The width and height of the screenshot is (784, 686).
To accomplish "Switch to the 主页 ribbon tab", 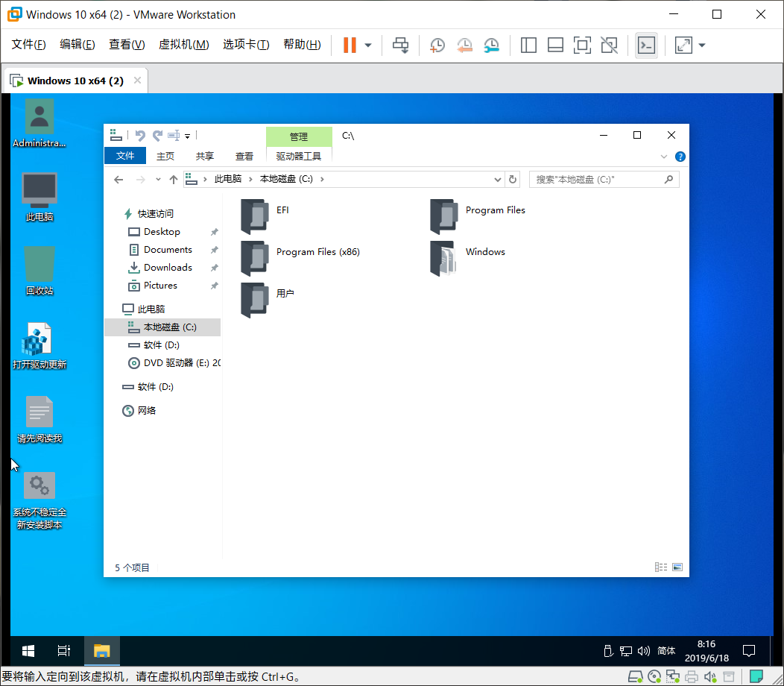I will tap(165, 156).
